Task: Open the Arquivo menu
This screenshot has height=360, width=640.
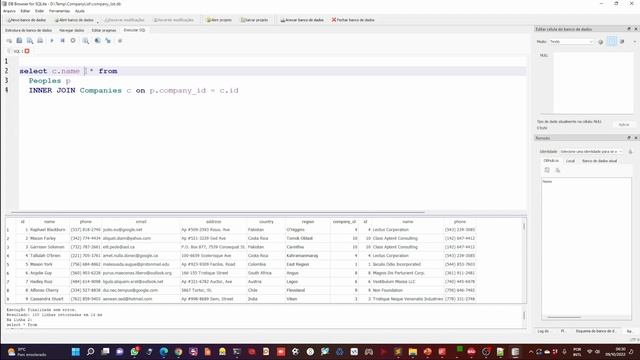Action: (9, 11)
